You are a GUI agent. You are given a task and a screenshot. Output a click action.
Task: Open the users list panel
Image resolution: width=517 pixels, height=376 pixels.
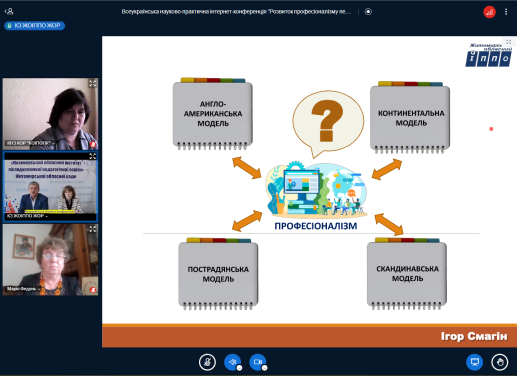9,12
